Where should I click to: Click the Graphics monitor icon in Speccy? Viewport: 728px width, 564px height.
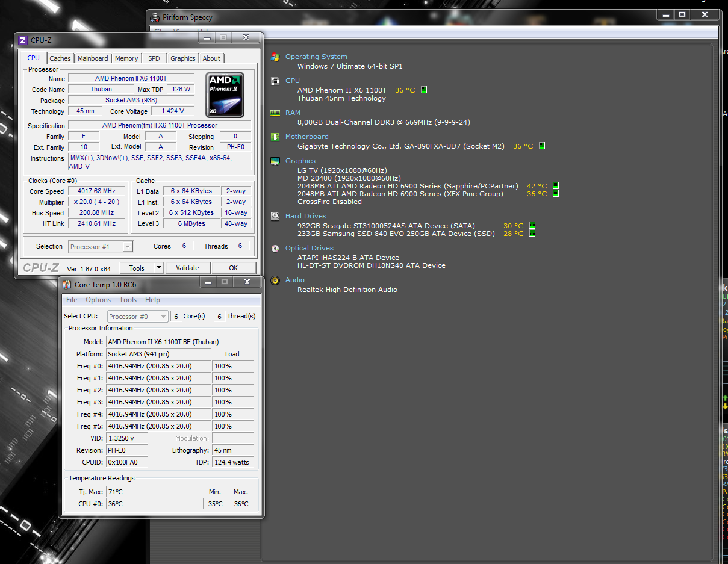275,161
